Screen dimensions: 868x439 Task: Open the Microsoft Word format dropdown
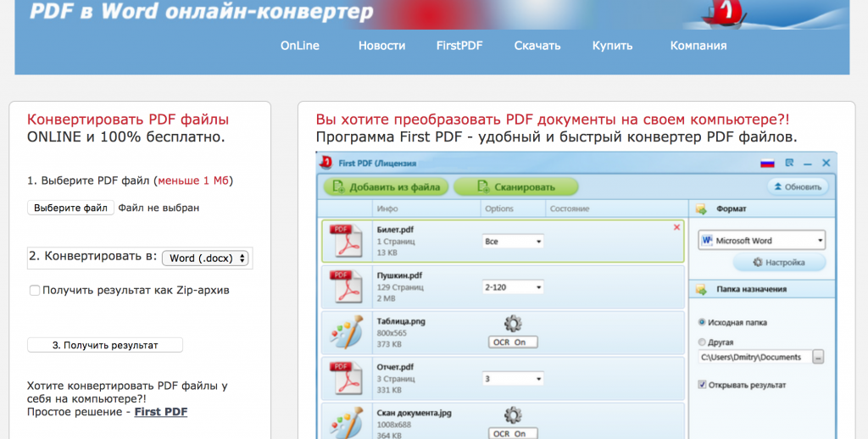pyautogui.click(x=762, y=240)
